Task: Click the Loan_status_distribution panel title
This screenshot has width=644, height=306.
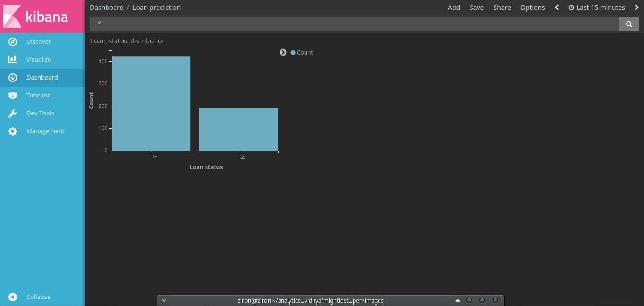Action: click(x=128, y=41)
